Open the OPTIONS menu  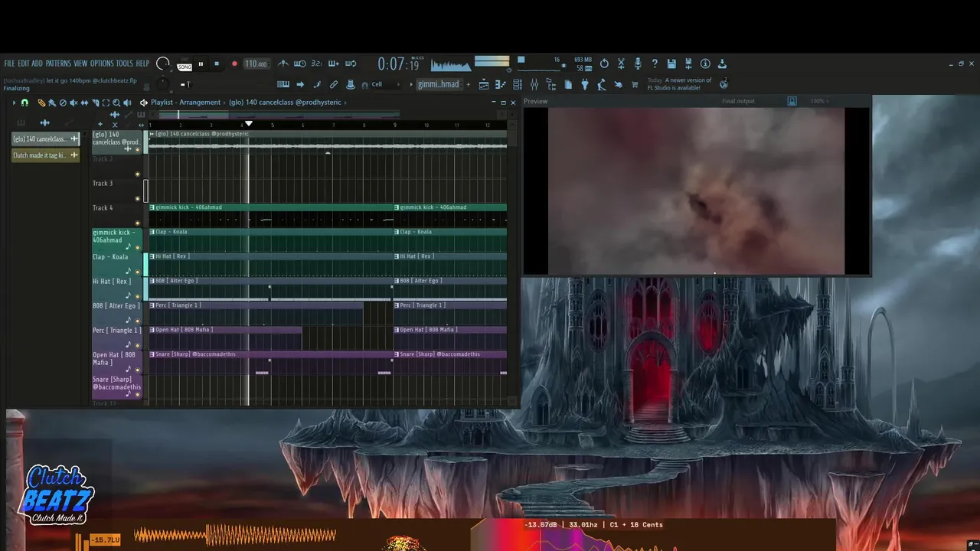coord(102,64)
